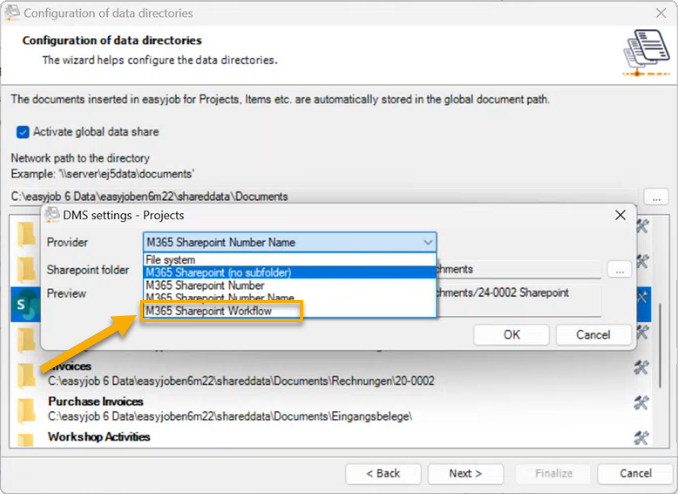Close the DMS settings dialog window
Viewport: 678px width, 494px height.
tap(621, 215)
